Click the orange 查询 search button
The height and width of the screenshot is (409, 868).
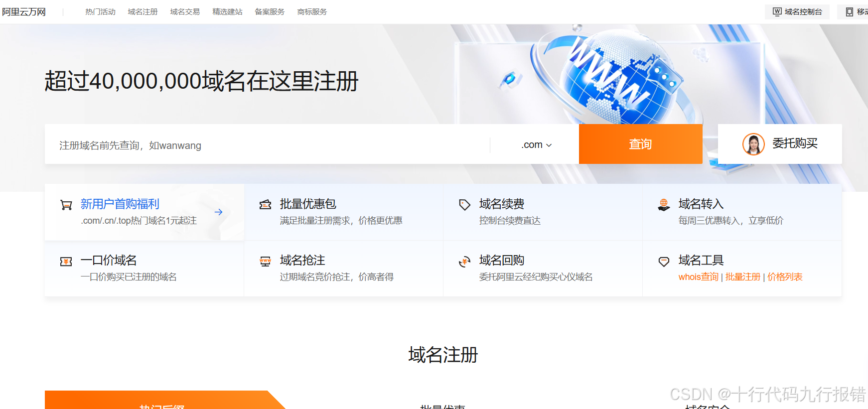[641, 144]
